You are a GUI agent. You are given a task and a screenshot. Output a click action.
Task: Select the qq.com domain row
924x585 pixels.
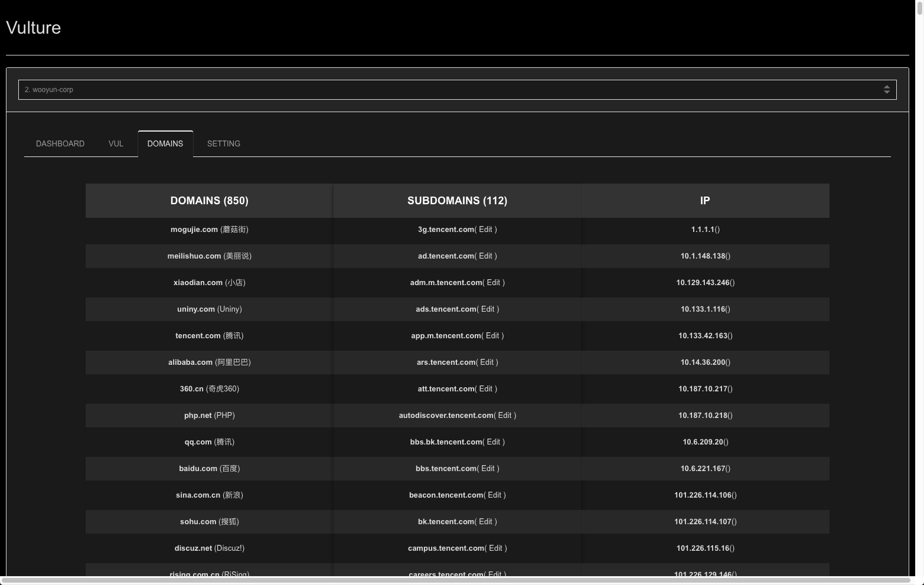[x=209, y=442]
